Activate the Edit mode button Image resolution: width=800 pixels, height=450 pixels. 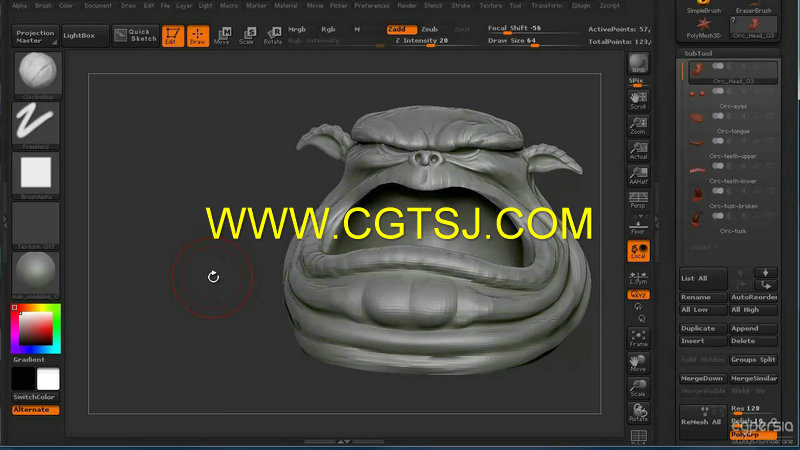(173, 36)
